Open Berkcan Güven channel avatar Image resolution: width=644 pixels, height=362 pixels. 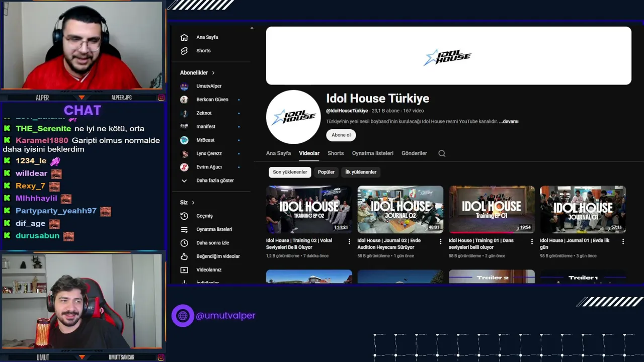[184, 100]
